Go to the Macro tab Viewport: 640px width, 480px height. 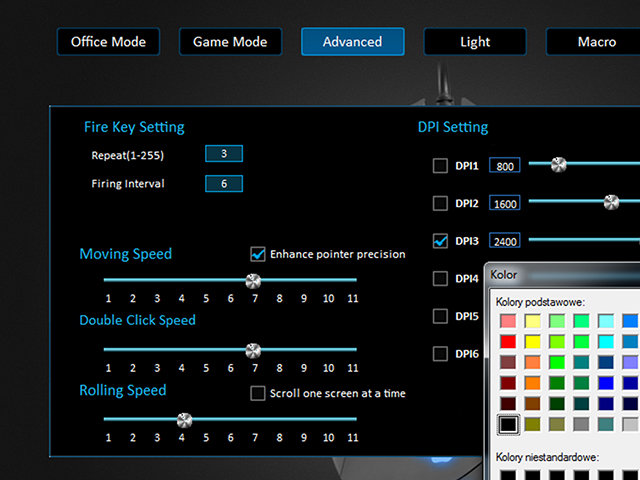[596, 42]
